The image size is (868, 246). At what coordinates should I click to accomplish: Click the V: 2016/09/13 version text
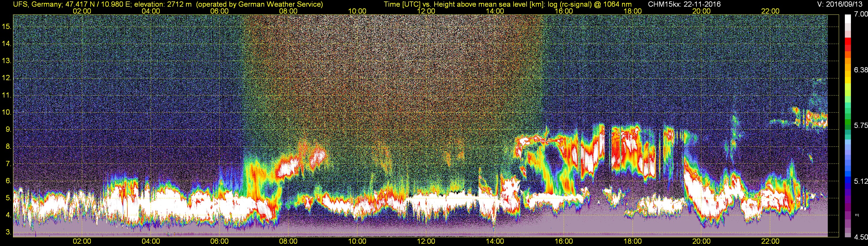pos(839,4)
